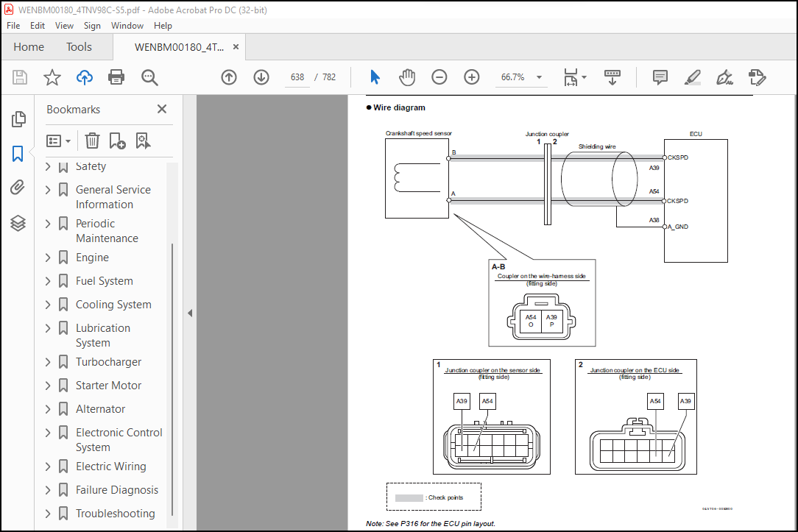Open the Find text search tool
Image resolution: width=798 pixels, height=532 pixels.
pyautogui.click(x=149, y=77)
